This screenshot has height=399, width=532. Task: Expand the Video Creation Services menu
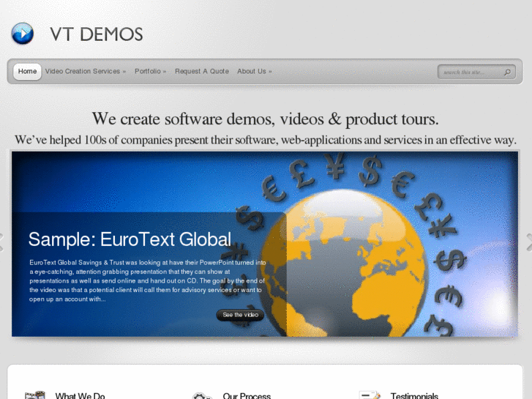[x=86, y=71]
